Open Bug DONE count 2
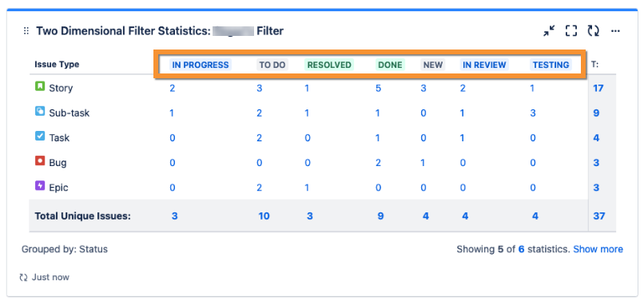Image resolution: width=644 pixels, height=305 pixels. (x=378, y=163)
